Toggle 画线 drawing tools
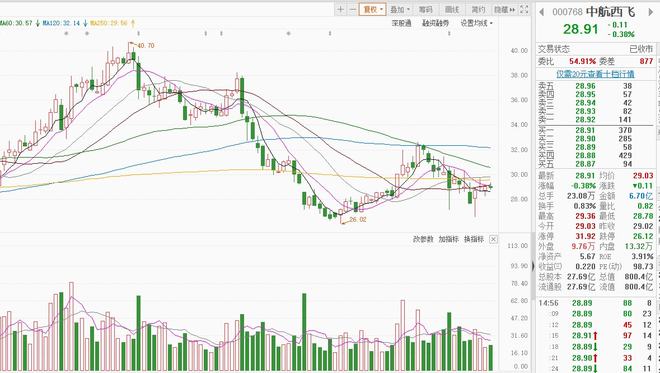 (452, 9)
